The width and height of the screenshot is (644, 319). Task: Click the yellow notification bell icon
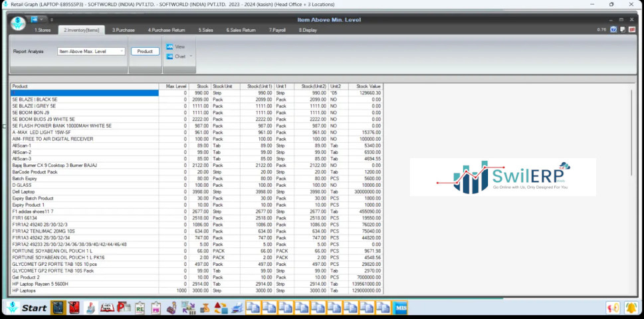click(631, 308)
